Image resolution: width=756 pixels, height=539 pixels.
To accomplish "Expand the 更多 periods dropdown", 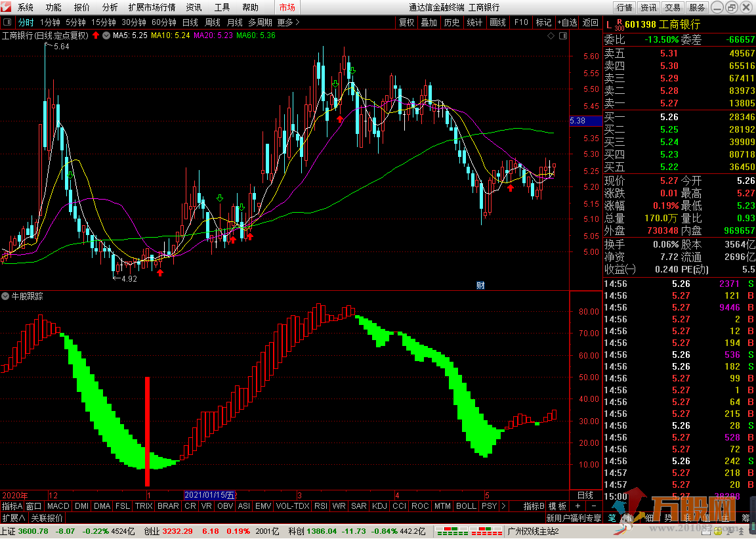I will [x=288, y=22].
